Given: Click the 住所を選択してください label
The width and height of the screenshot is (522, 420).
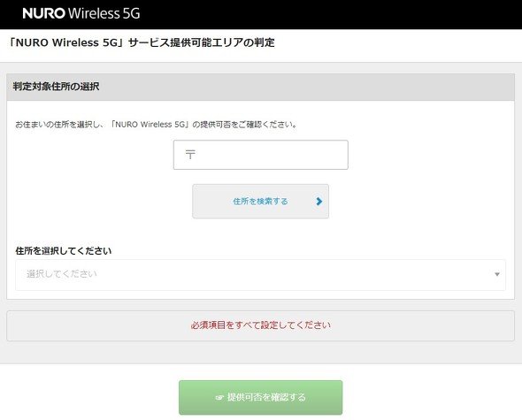Looking at the screenshot, I should click(x=63, y=250).
